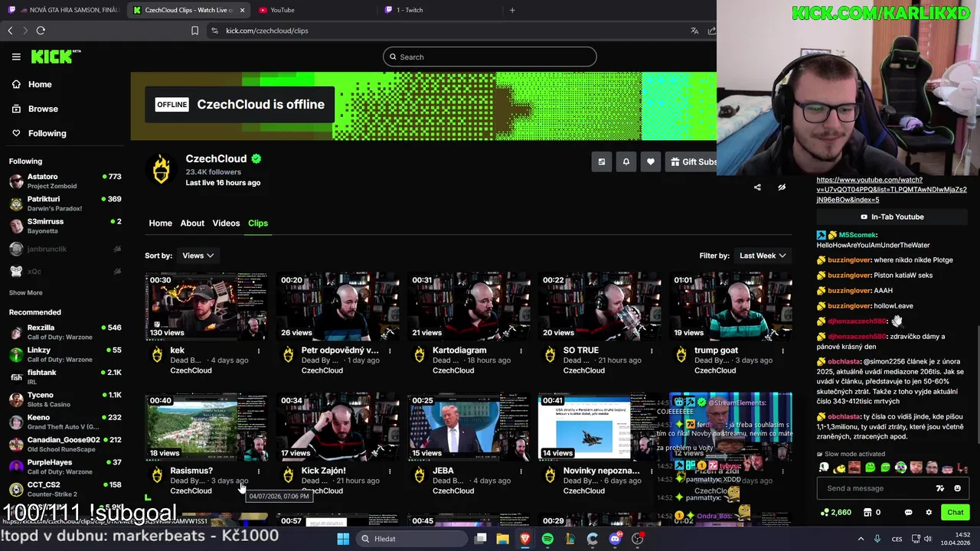The width and height of the screenshot is (980, 551).
Task: Play the Rasismus? clip thumbnail
Action: 207,427
